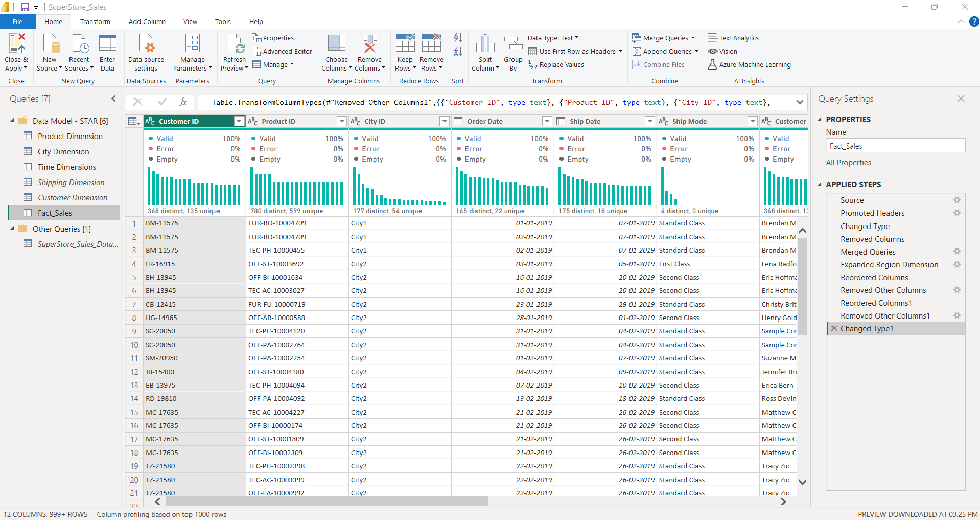
Task: Collapse the Queries pane
Action: (113, 99)
